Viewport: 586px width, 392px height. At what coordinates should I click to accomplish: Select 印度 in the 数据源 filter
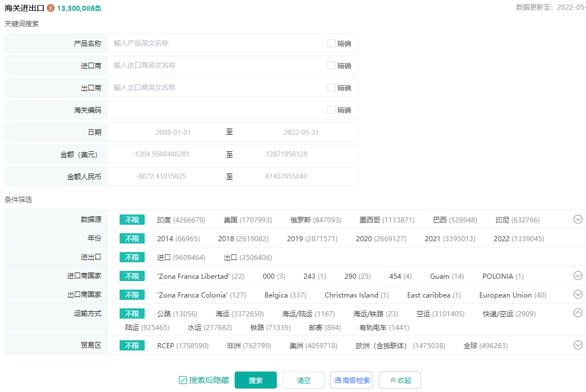pyautogui.click(x=181, y=220)
